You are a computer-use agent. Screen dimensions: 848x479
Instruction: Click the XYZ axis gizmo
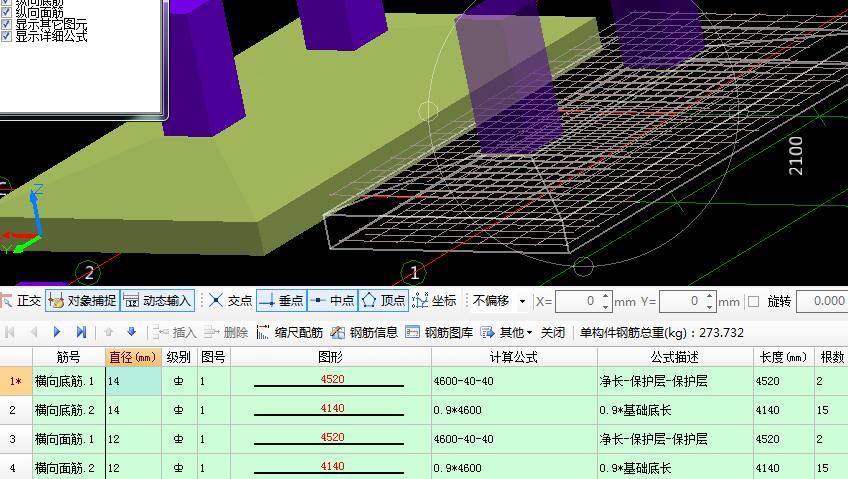click(24, 219)
